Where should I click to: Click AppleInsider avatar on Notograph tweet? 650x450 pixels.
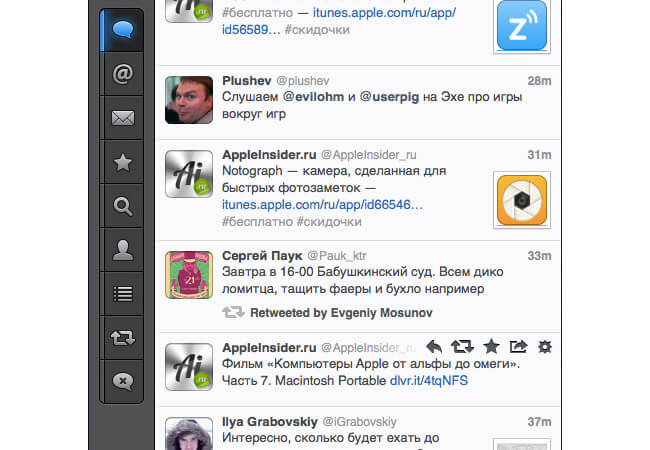[x=189, y=174]
